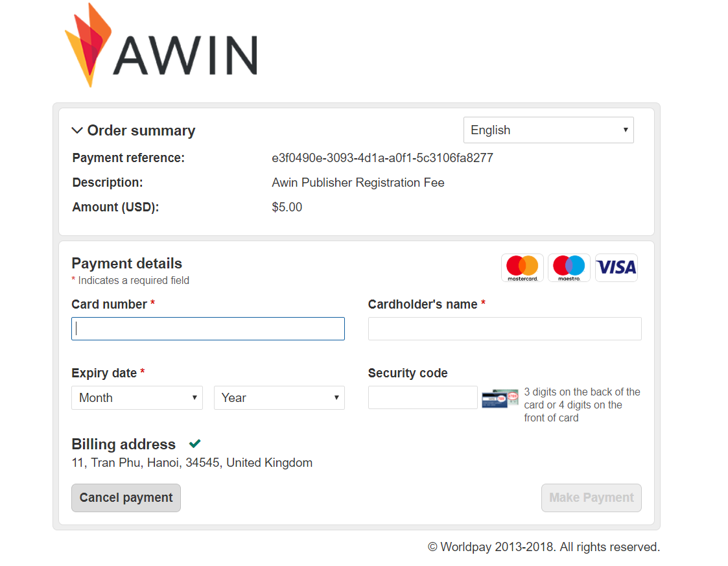Click the Billing address green checkmark
Image resolution: width=728 pixels, height=566 pixels.
[x=195, y=444]
